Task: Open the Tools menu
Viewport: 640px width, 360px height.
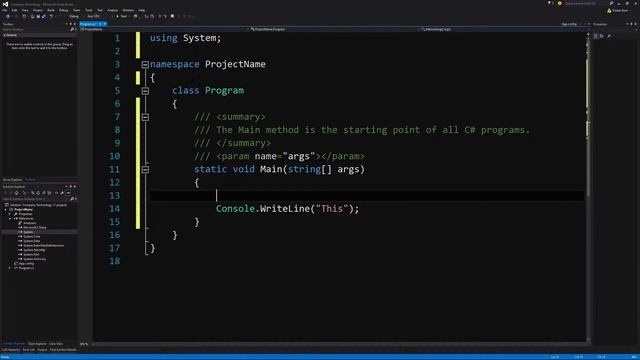Action: (x=89, y=10)
